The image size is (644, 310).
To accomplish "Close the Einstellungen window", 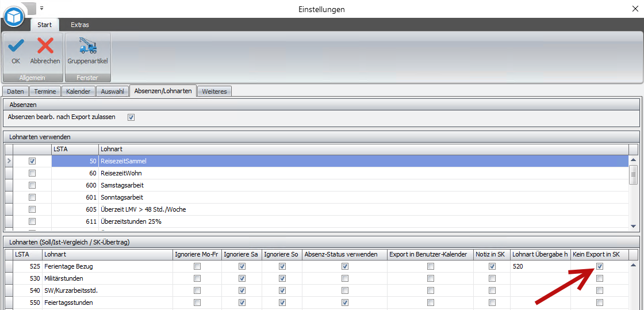I will (635, 9).
